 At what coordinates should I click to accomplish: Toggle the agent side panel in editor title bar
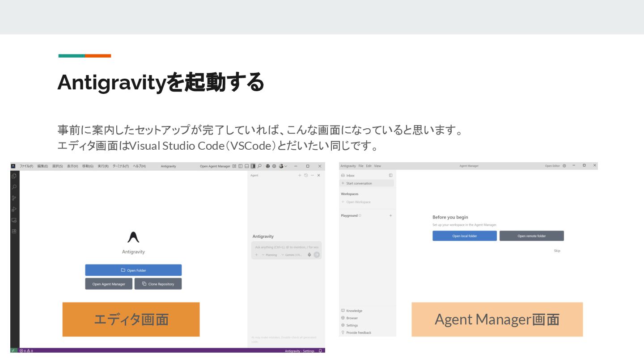click(253, 166)
